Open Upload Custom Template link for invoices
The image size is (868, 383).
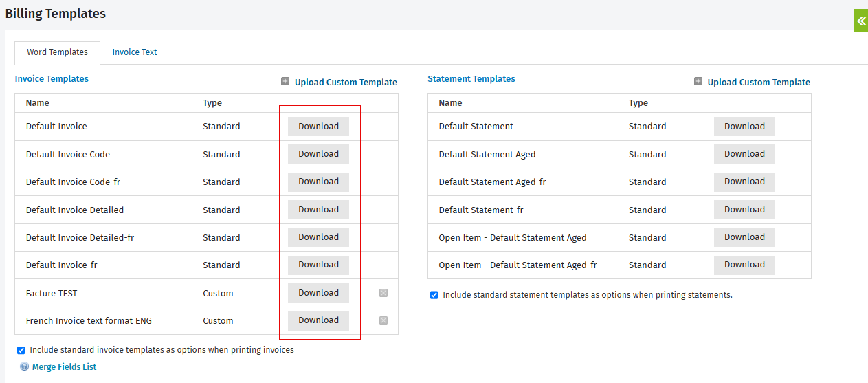(346, 82)
